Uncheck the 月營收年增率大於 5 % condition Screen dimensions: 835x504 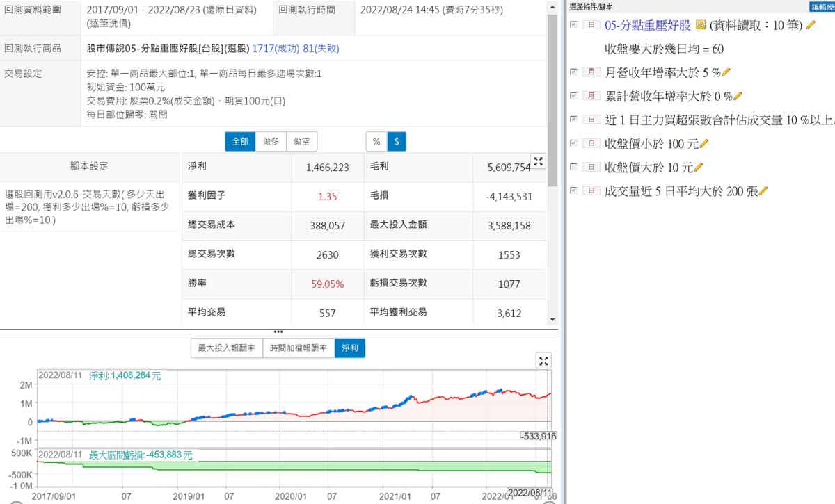573,72
